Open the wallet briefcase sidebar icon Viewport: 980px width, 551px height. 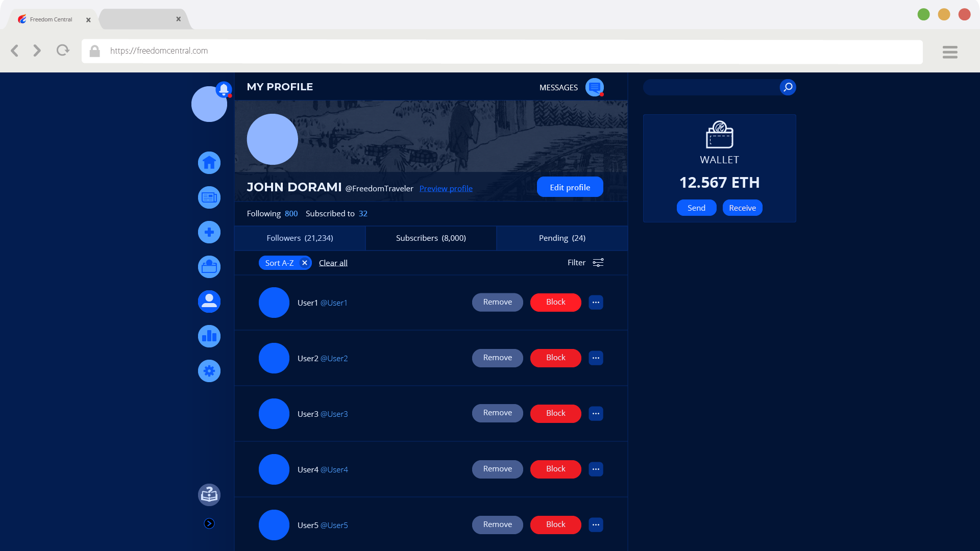tap(209, 267)
